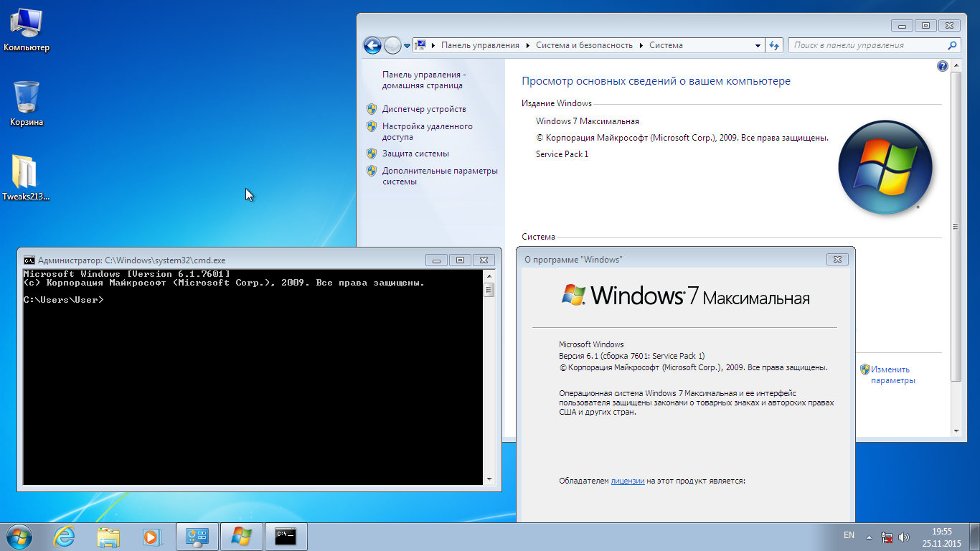Launch Internet Explorer from taskbar

pyautogui.click(x=65, y=537)
